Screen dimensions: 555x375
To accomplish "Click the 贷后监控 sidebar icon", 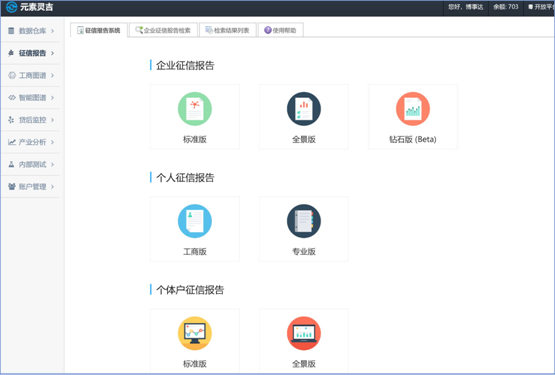I will (x=11, y=120).
